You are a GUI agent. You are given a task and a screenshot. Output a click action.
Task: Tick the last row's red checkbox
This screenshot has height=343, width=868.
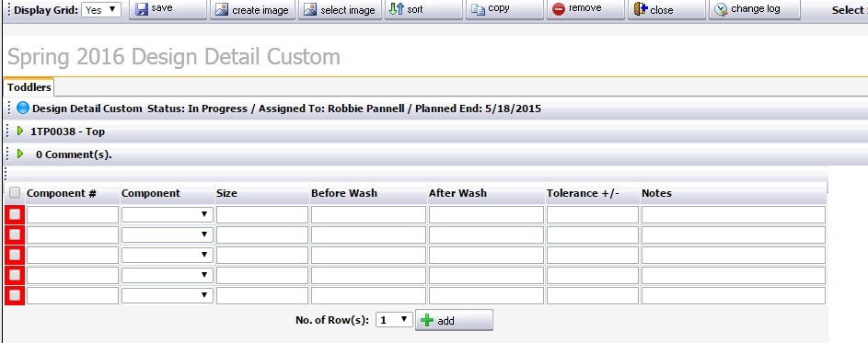pyautogui.click(x=15, y=295)
